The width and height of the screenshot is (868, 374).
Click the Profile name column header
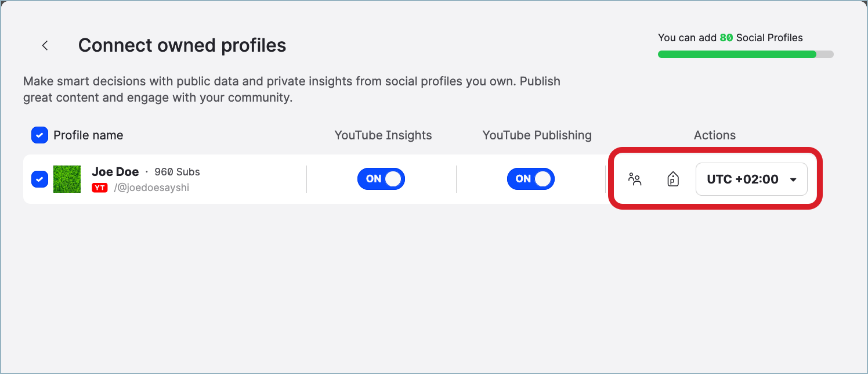pos(88,135)
